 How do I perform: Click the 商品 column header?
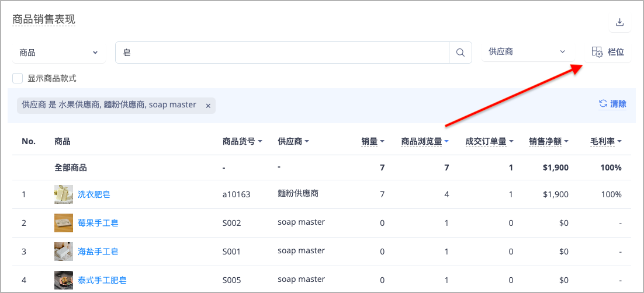pyautogui.click(x=62, y=142)
